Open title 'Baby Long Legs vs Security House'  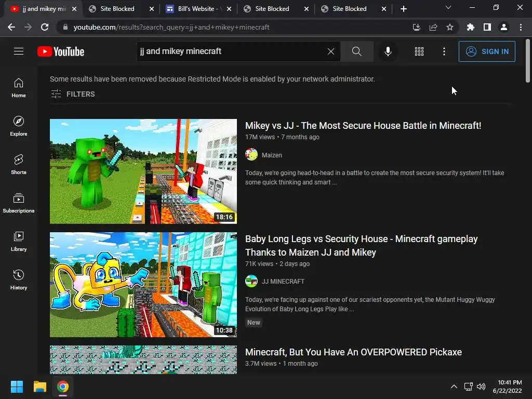[x=362, y=246]
